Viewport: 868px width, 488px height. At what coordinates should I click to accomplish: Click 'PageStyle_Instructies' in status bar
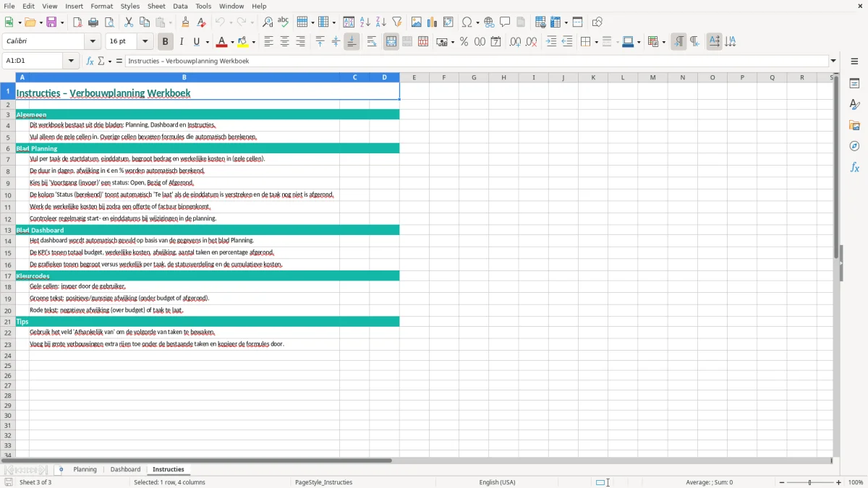click(323, 482)
